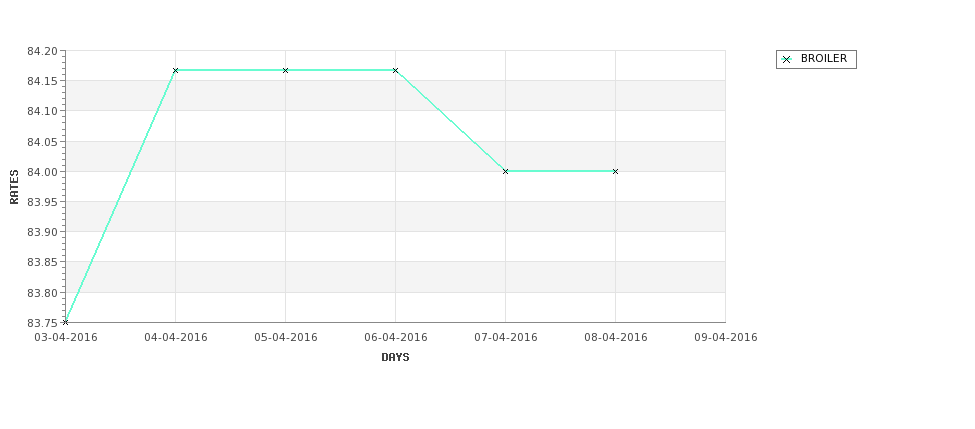This screenshot has height=429, width=975.
Task: Click the 03-04-2016 date tick label
Action: point(65,338)
